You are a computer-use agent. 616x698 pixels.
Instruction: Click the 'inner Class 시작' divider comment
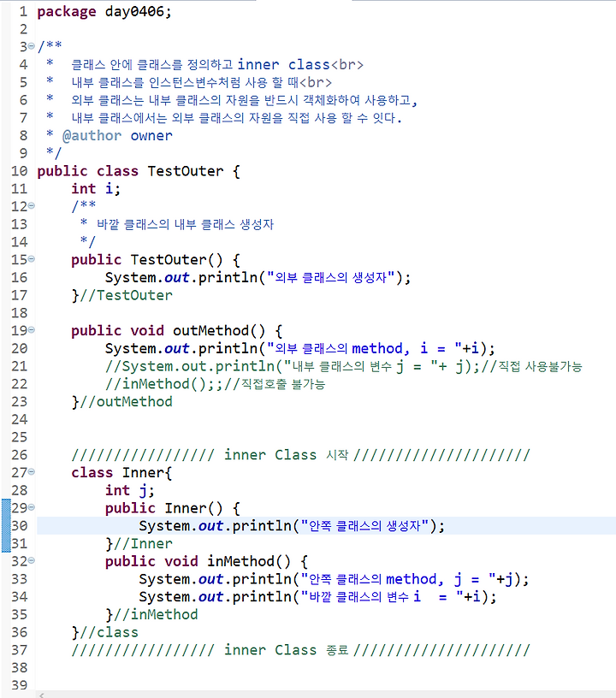(x=301, y=455)
